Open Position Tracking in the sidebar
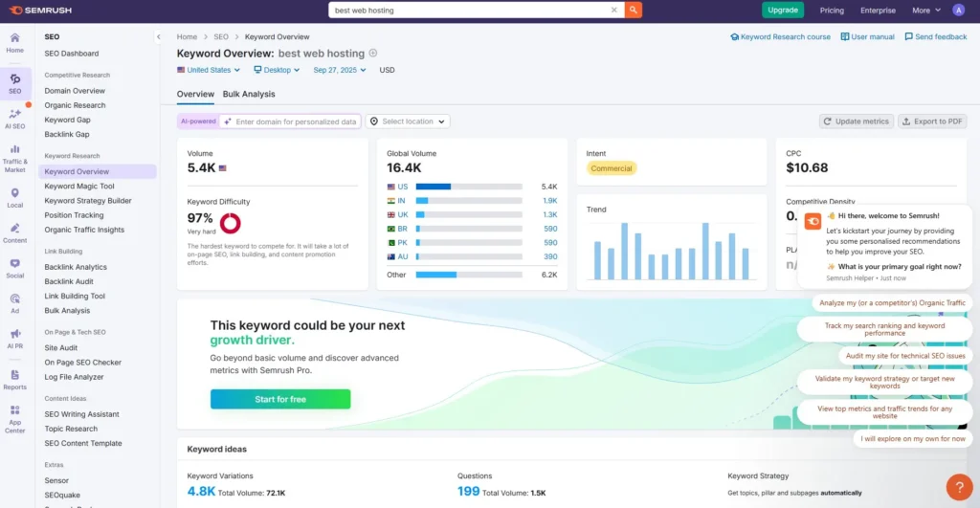The width and height of the screenshot is (980, 508). click(74, 215)
